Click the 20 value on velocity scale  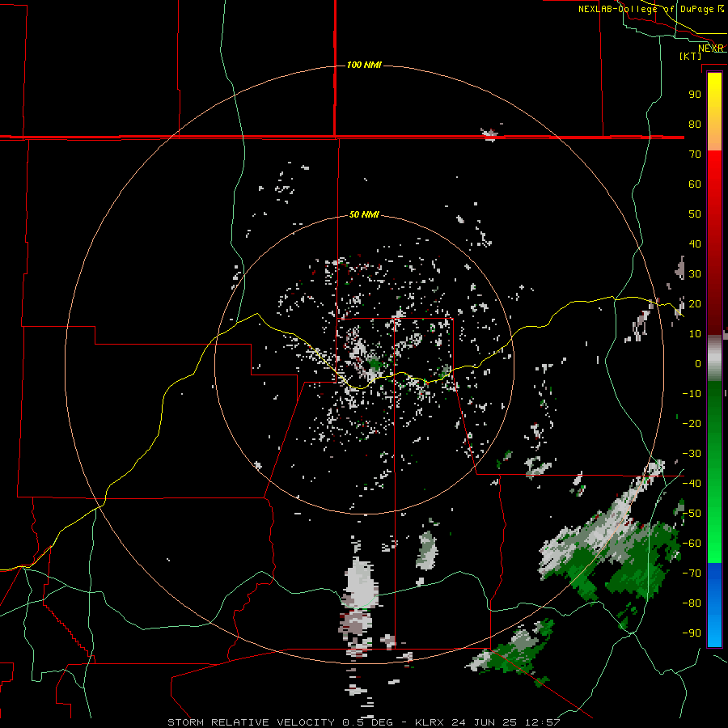pyautogui.click(x=695, y=303)
